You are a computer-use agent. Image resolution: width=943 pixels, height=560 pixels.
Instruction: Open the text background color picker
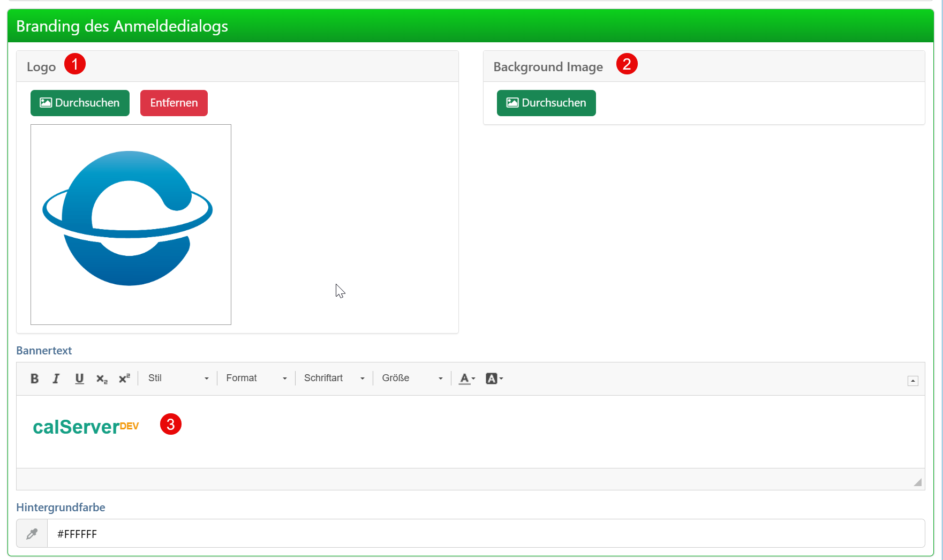(494, 379)
